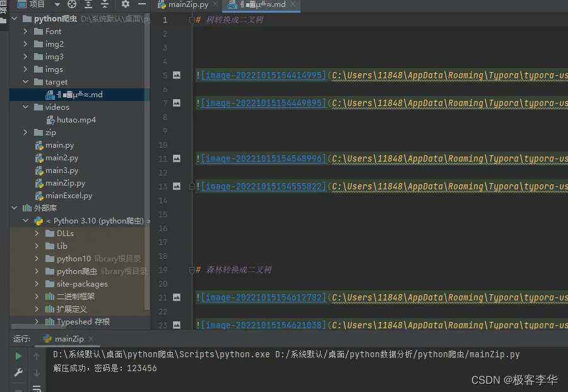
Task: Expand the imgs folder
Action: pyautogui.click(x=25, y=69)
